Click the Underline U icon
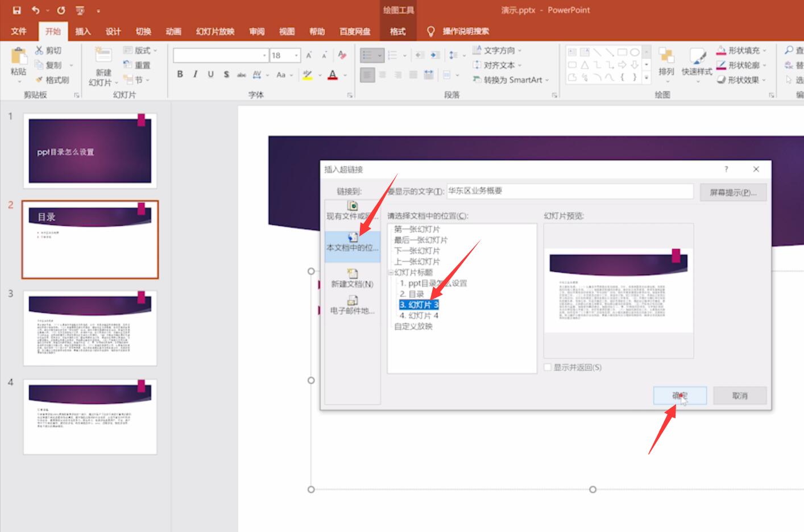Screen dimensions: 804x532 211,74
